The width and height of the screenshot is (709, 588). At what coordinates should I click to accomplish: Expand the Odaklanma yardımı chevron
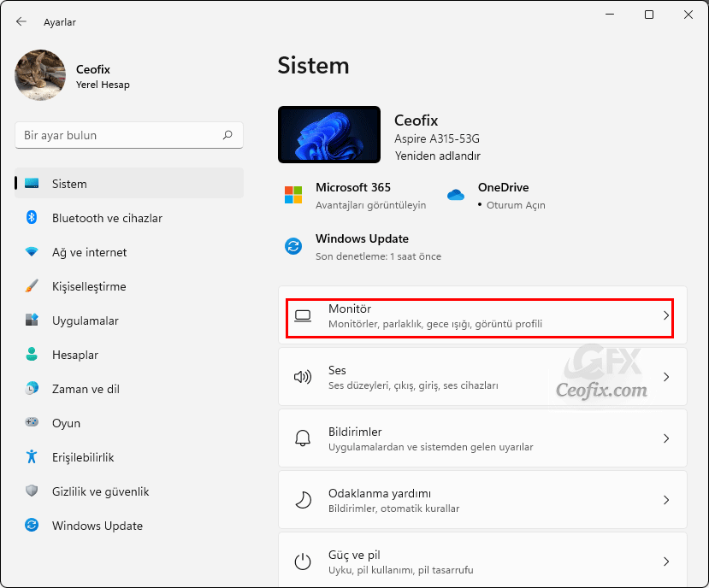pyautogui.click(x=666, y=500)
